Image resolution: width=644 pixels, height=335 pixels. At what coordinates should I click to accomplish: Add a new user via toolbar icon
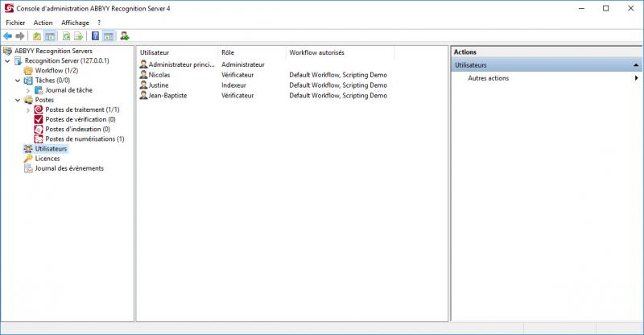[125, 36]
